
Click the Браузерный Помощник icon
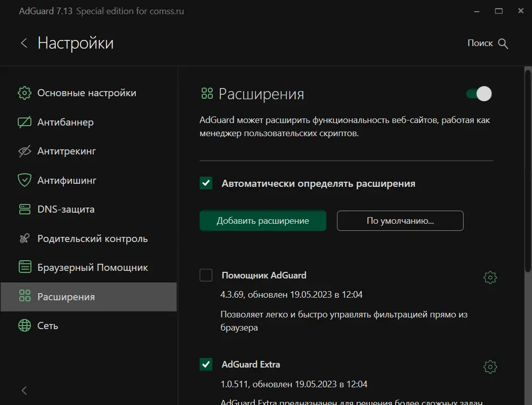coord(24,267)
